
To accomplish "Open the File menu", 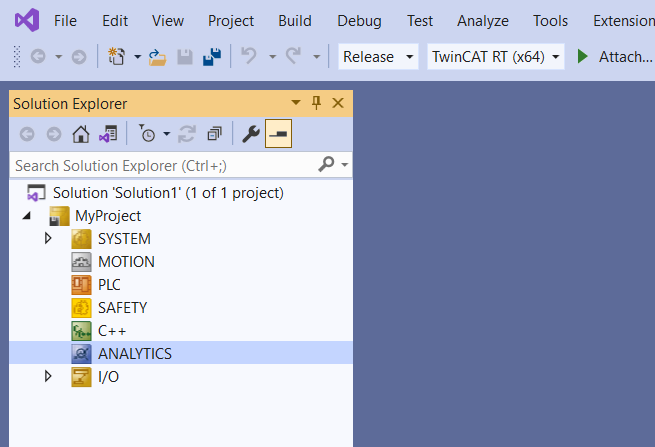I will point(65,20).
